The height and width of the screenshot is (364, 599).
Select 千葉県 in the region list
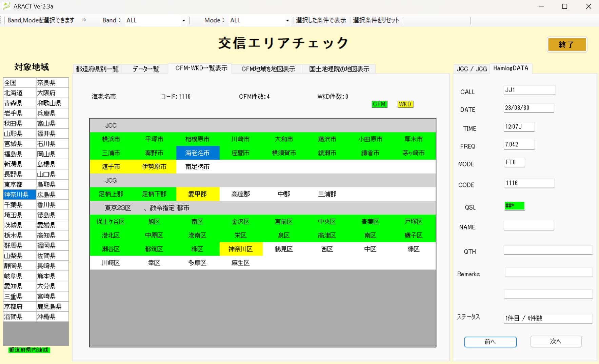point(19,205)
